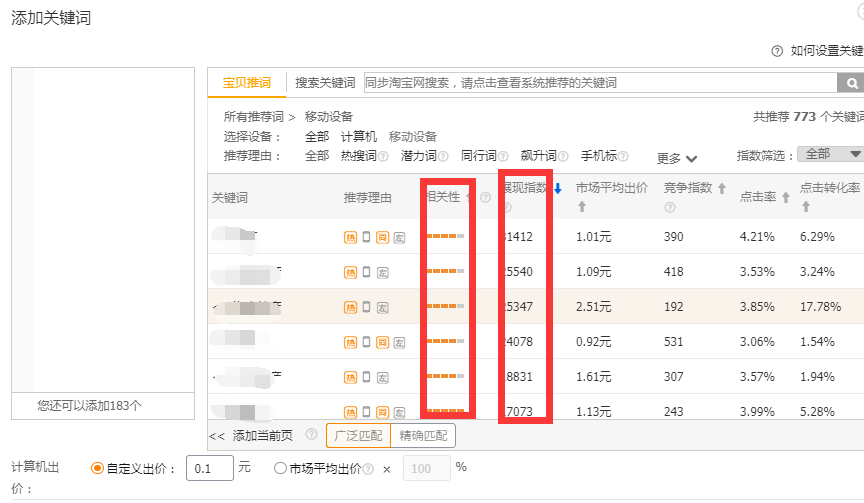This screenshot has height=503, width=864.
Task: Select 全部 in 选择设备 row
Action: click(x=317, y=137)
